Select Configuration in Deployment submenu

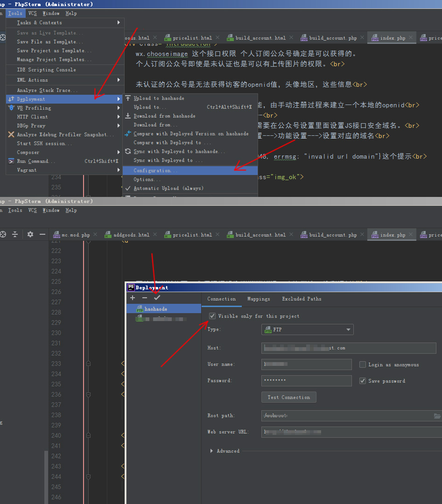(x=155, y=170)
